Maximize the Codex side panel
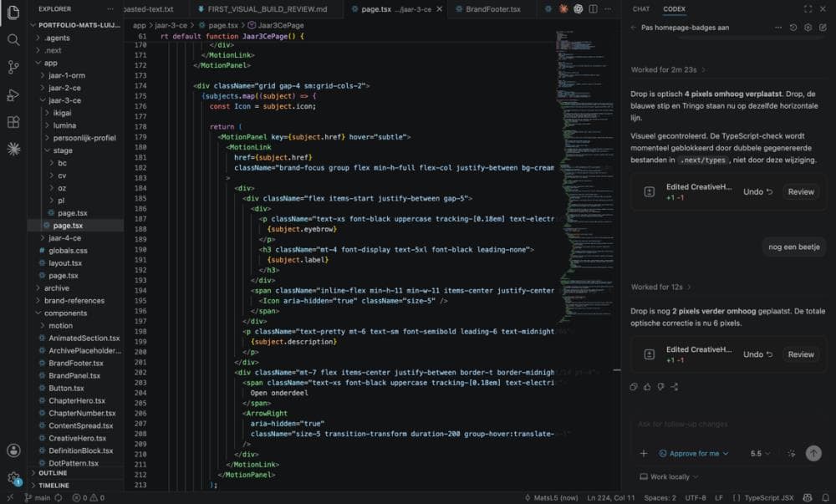Image resolution: width=836 pixels, height=504 pixels. coord(808,9)
